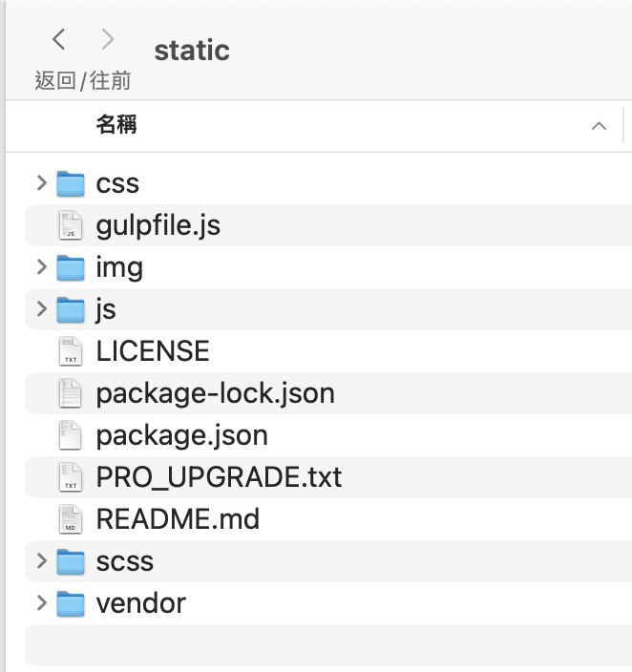Image resolution: width=632 pixels, height=672 pixels.
Task: Click the gulpfile.js file icon
Action: tap(71, 225)
